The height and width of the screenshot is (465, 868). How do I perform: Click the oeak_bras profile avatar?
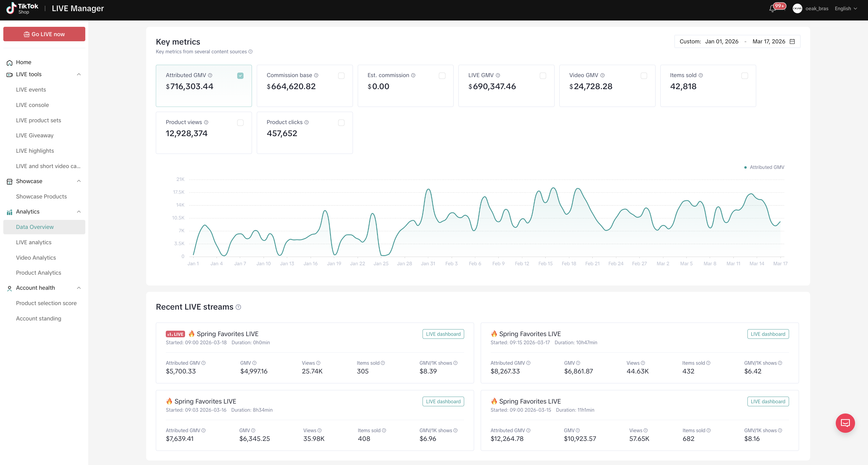[x=797, y=9]
